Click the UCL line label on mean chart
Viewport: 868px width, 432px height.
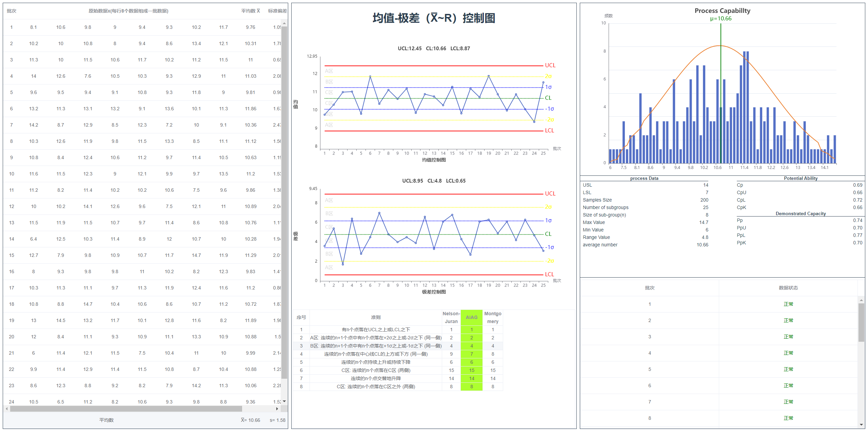pyautogui.click(x=550, y=65)
